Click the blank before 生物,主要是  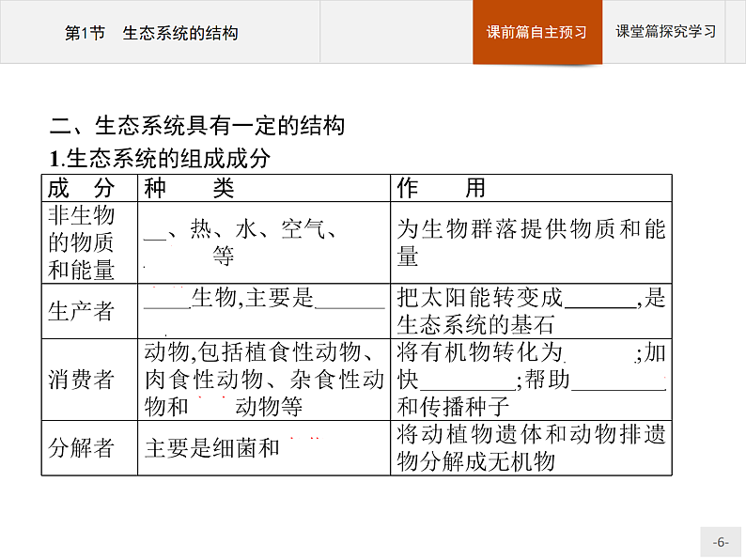pyautogui.click(x=167, y=300)
